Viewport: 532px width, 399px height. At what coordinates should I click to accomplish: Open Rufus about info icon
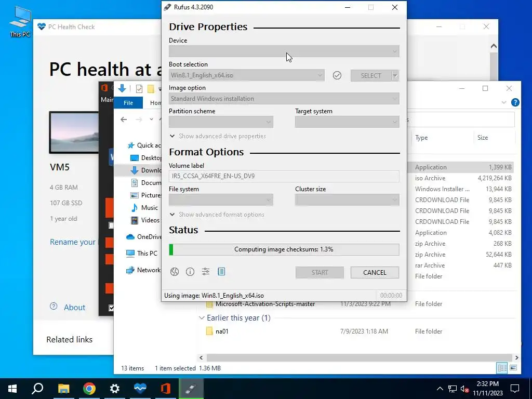click(x=190, y=272)
